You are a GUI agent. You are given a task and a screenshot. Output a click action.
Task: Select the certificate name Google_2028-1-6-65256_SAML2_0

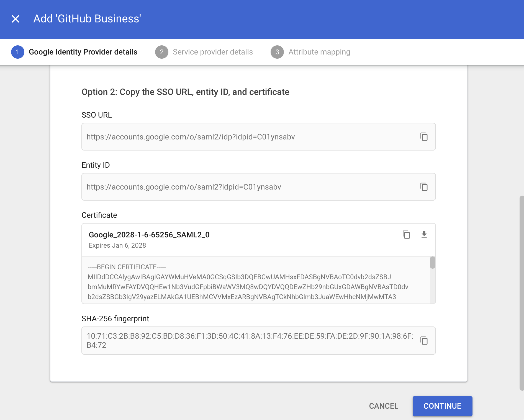[149, 235]
